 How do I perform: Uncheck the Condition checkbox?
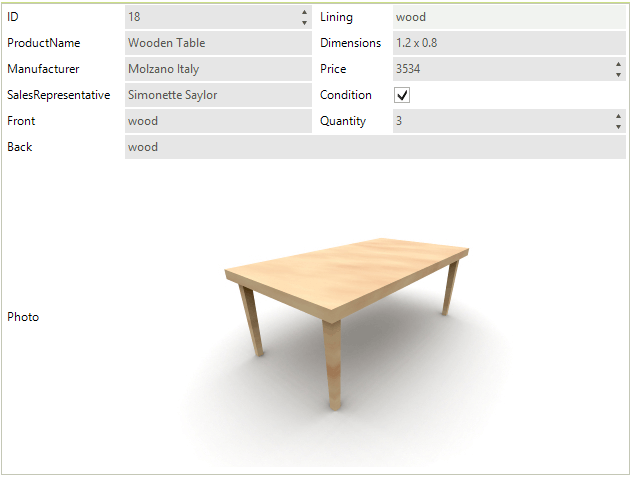pos(402,95)
